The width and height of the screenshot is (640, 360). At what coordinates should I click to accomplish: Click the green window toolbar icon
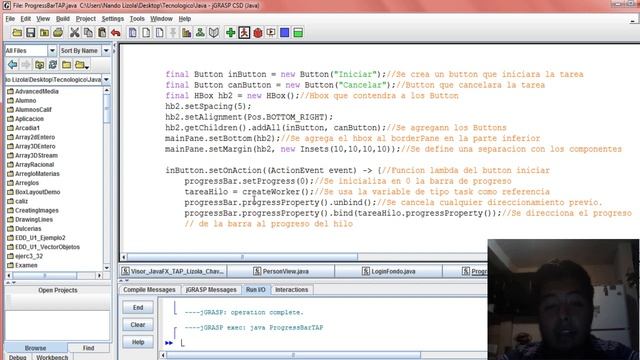point(298,33)
